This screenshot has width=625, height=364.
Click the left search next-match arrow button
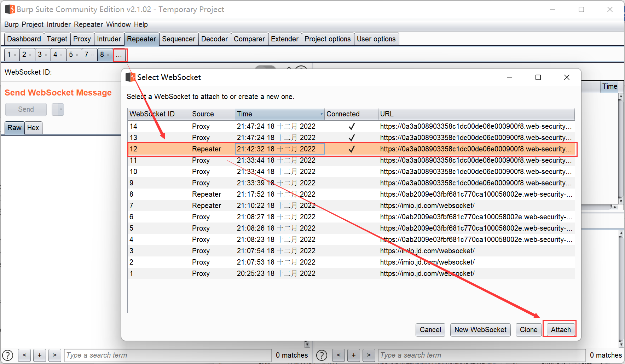pos(55,355)
